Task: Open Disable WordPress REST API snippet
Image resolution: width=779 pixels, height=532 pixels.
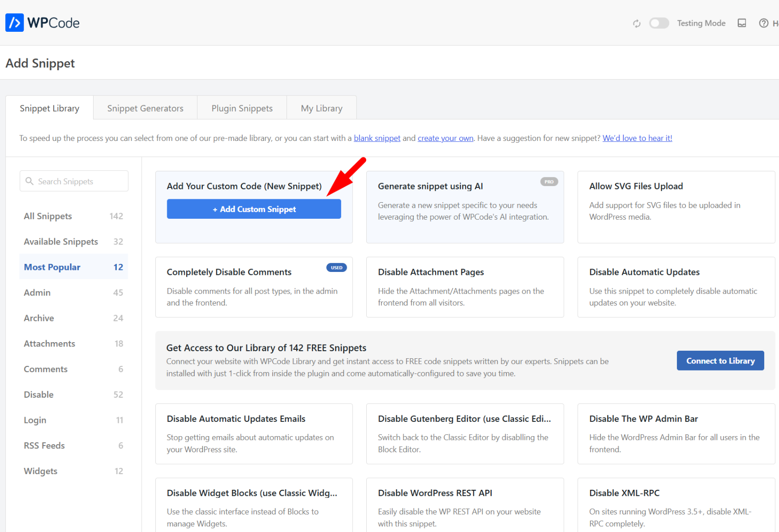Action: coord(465,505)
